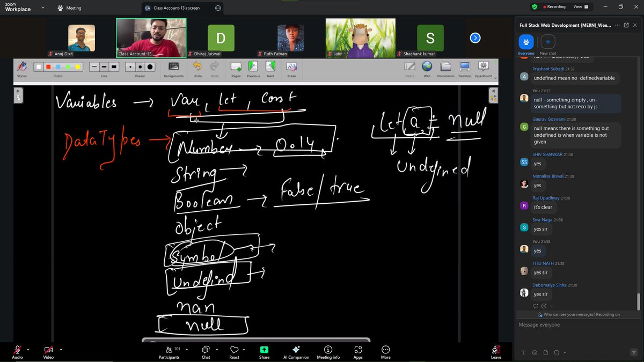Pick the white color swatch

39,67
